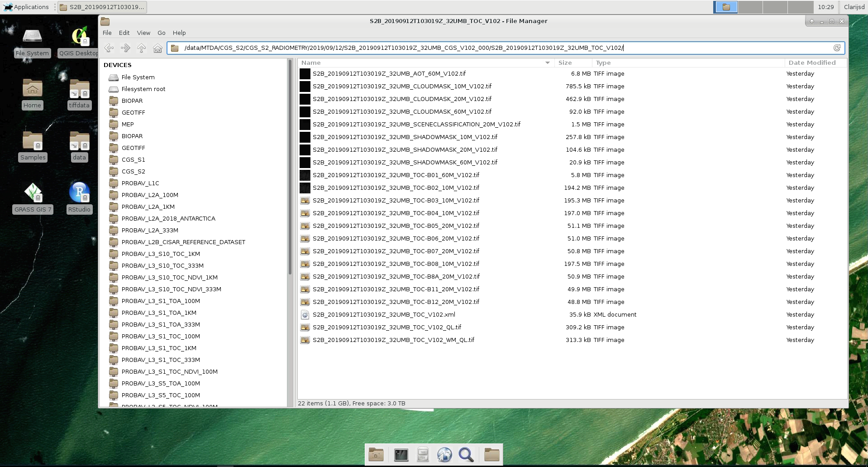
Task: Open the Applications menu in the top panel
Action: 27,7
